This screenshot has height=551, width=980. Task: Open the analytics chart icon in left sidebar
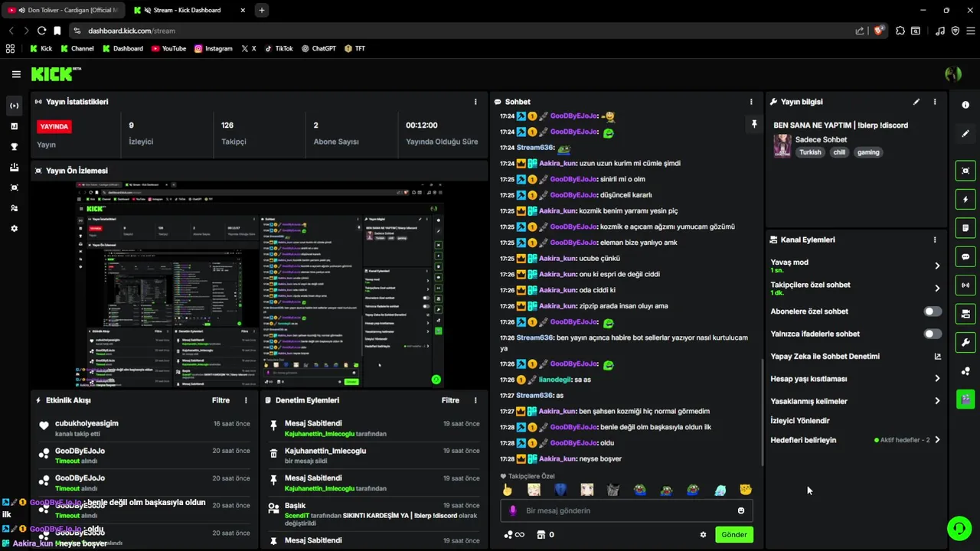(x=14, y=126)
